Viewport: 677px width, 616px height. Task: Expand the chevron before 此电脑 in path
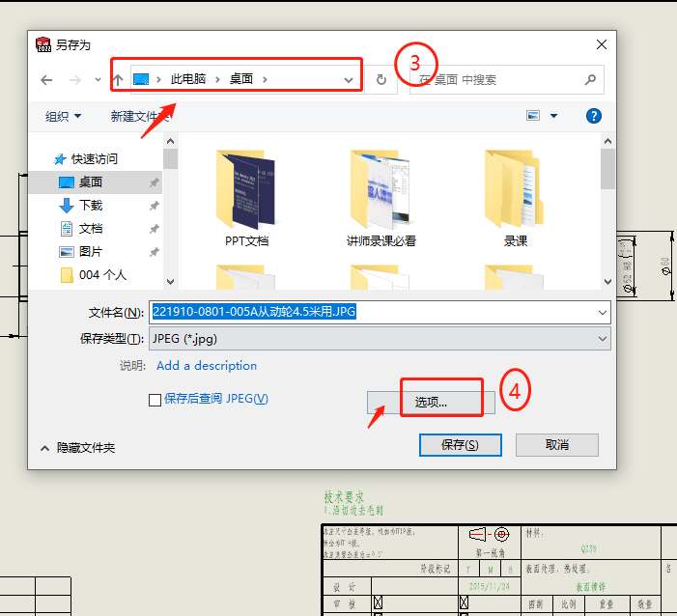(x=159, y=79)
